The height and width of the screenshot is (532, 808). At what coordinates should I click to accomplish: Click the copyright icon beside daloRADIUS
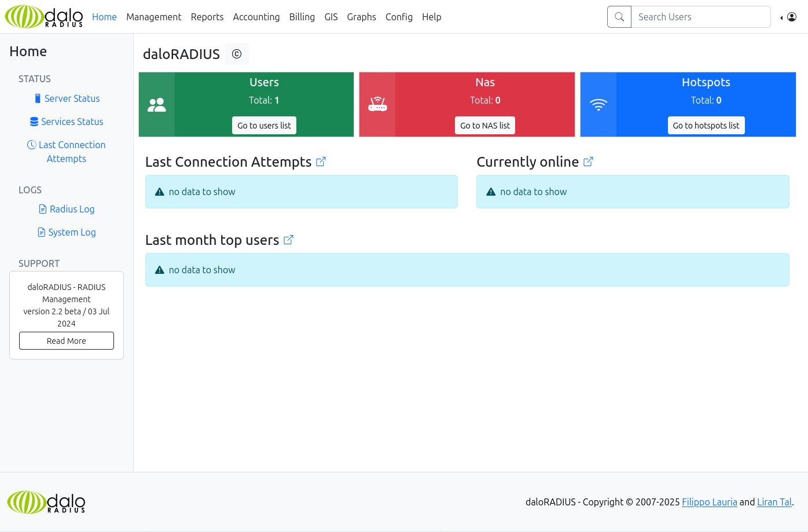[236, 54]
